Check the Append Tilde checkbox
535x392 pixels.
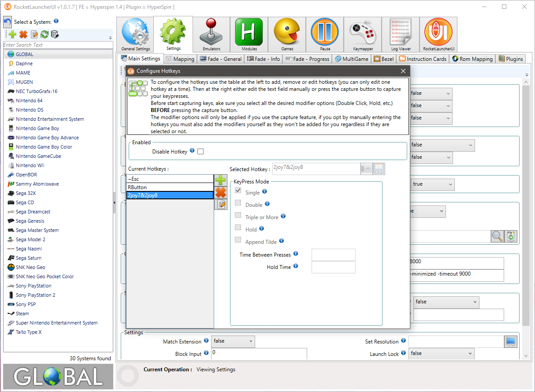238,240
